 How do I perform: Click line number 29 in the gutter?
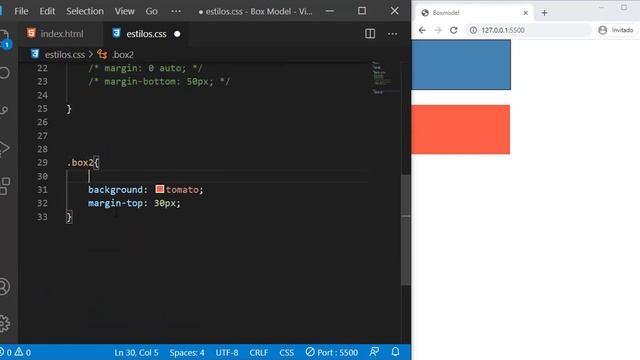42,162
